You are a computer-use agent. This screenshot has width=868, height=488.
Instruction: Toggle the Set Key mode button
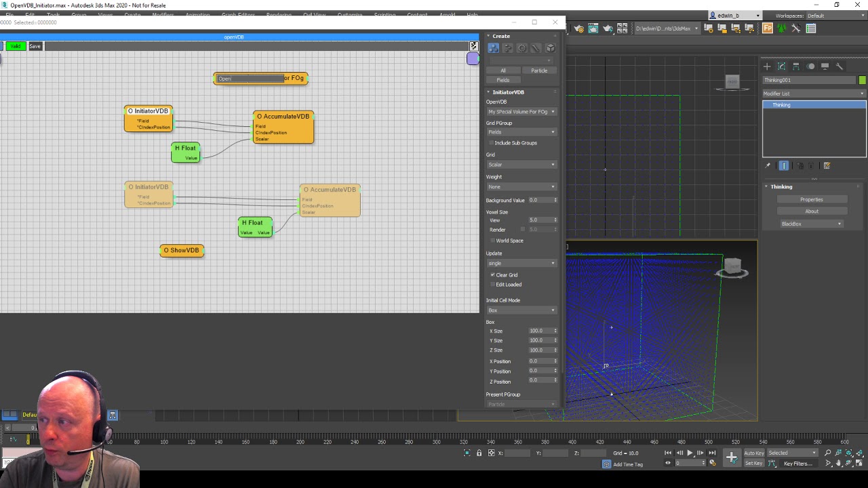click(754, 464)
